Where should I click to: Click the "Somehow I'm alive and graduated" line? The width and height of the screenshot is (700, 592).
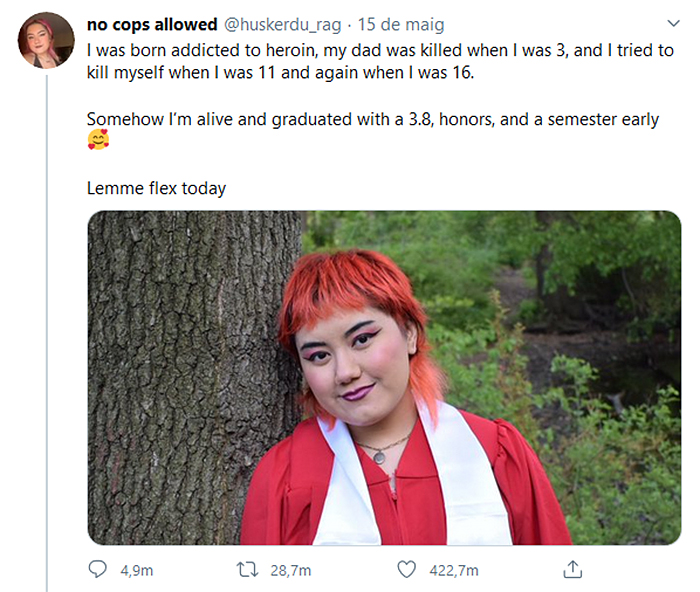[x=372, y=120]
